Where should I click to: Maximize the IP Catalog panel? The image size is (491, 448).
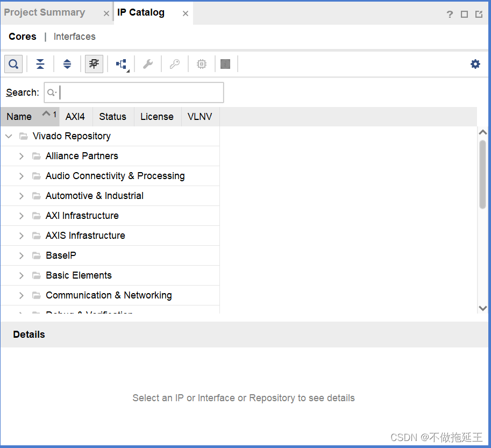(x=465, y=14)
